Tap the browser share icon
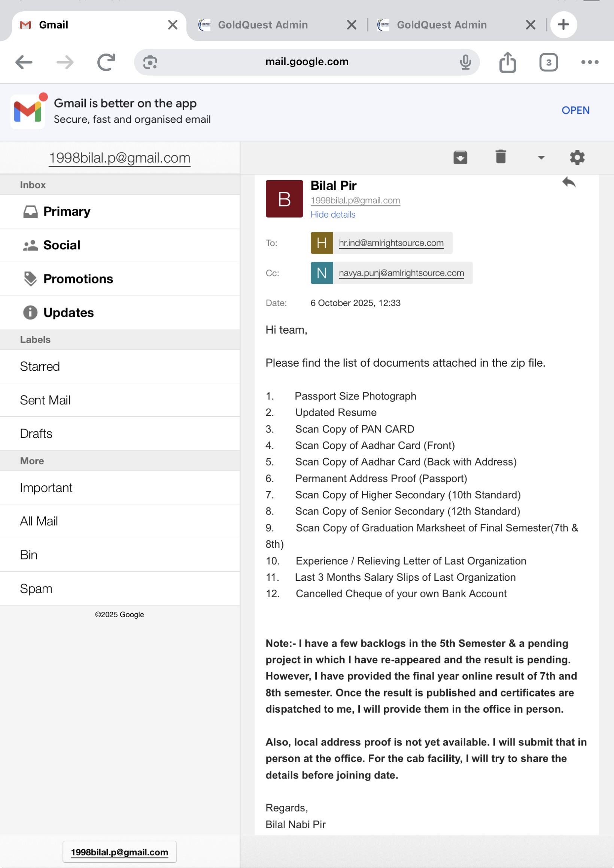The image size is (614, 868). (x=507, y=62)
